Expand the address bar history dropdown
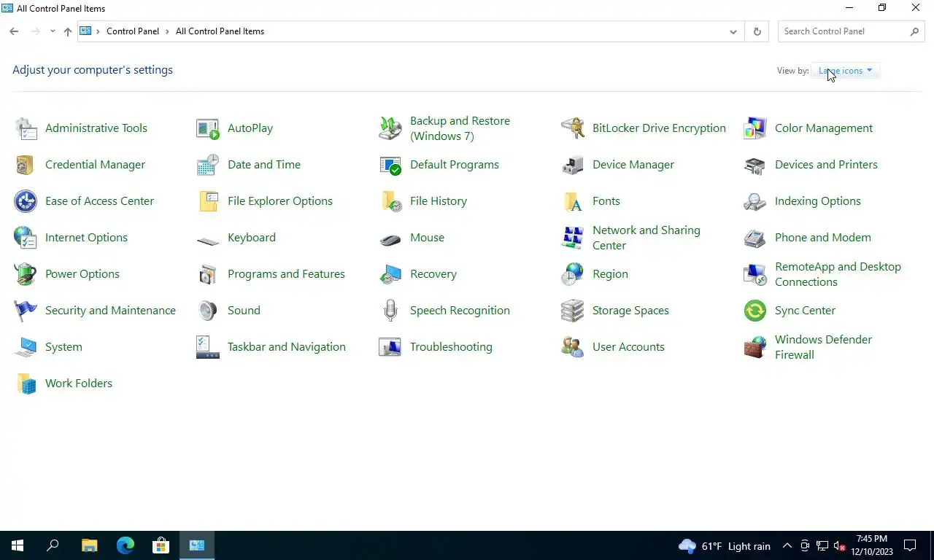The height and width of the screenshot is (560, 934). point(733,31)
